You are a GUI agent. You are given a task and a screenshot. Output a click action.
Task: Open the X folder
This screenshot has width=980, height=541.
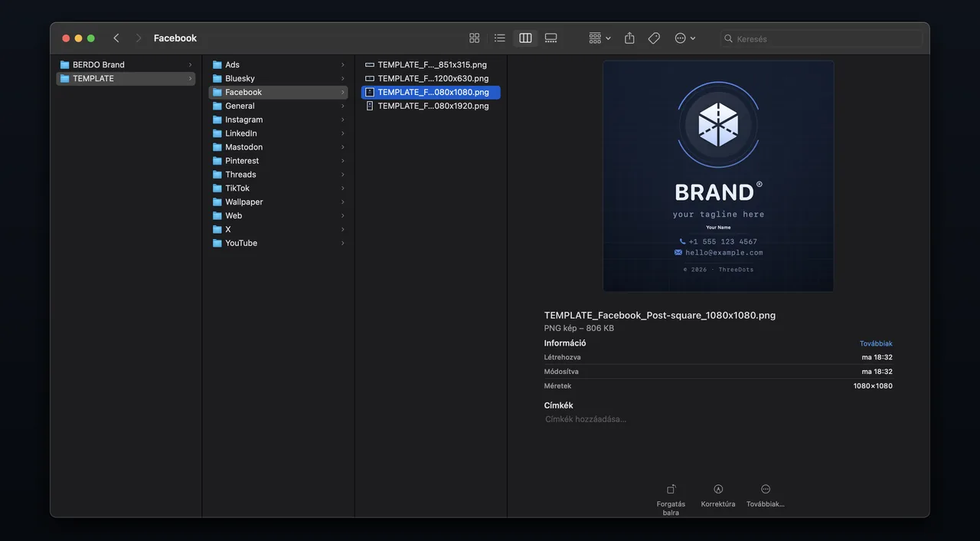click(x=279, y=230)
